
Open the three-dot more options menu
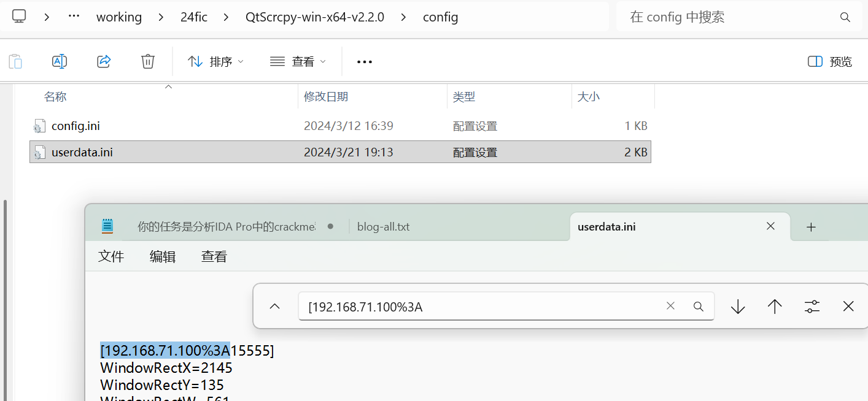(365, 62)
